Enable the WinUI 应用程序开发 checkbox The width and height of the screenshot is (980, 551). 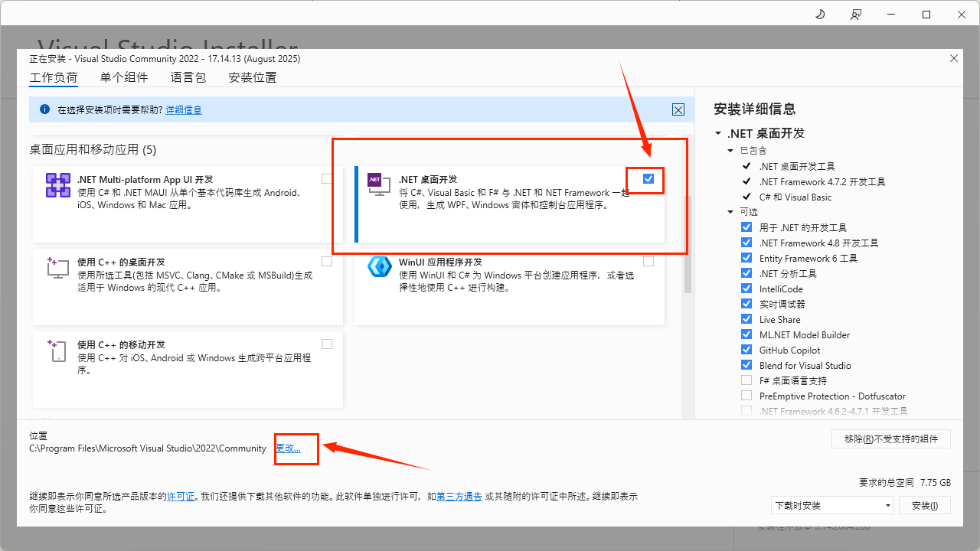[648, 261]
